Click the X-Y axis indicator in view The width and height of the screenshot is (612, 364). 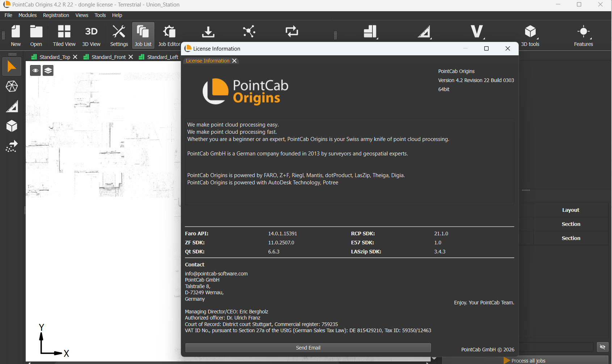(53, 341)
